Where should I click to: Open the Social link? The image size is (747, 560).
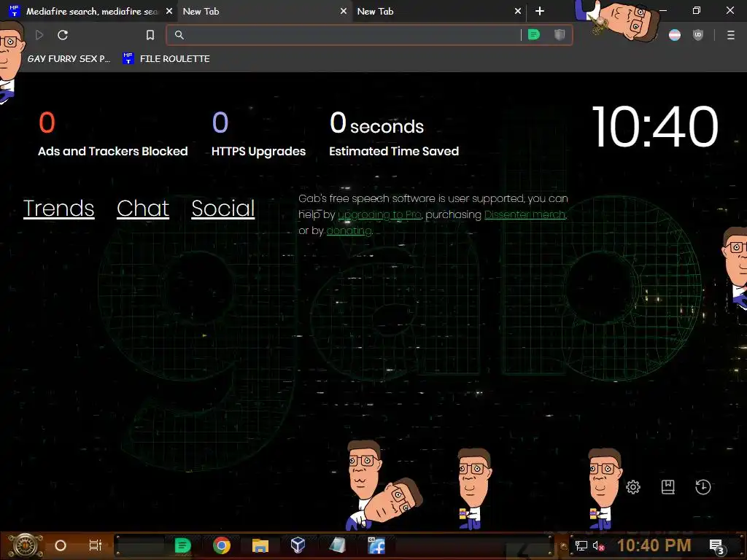[x=223, y=208]
